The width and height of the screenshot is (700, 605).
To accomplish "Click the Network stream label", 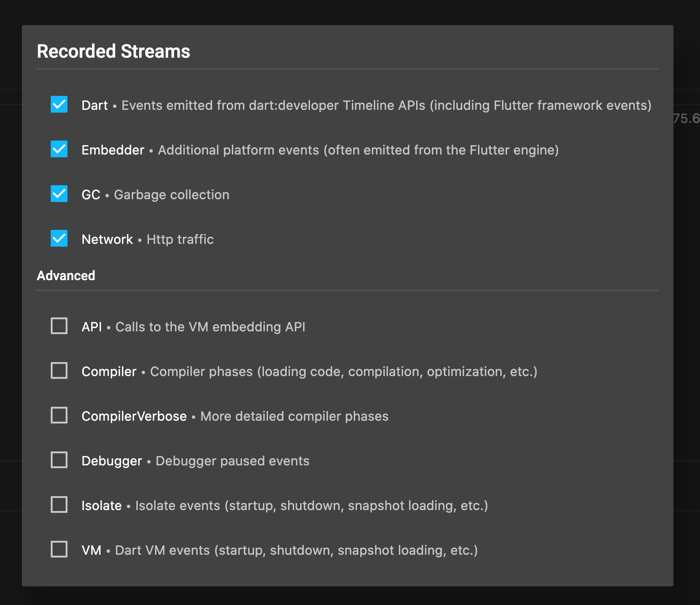I will (x=107, y=239).
